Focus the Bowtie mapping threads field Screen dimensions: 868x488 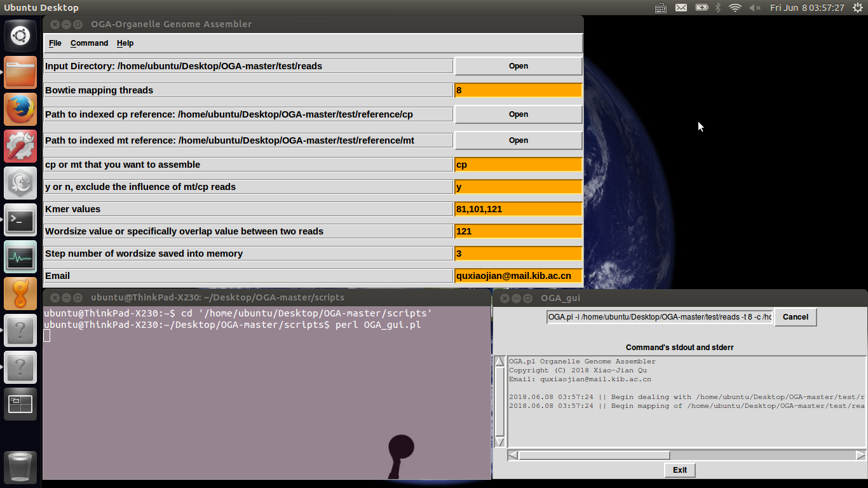click(519, 90)
